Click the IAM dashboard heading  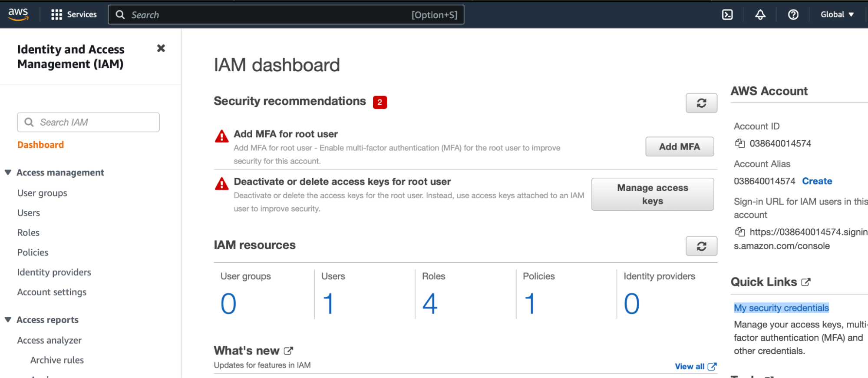tap(277, 65)
